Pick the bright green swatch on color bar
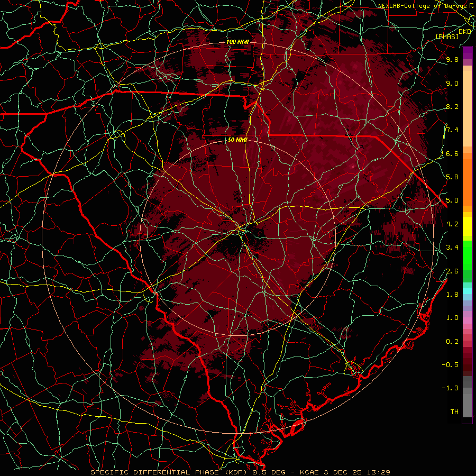 (x=467, y=254)
